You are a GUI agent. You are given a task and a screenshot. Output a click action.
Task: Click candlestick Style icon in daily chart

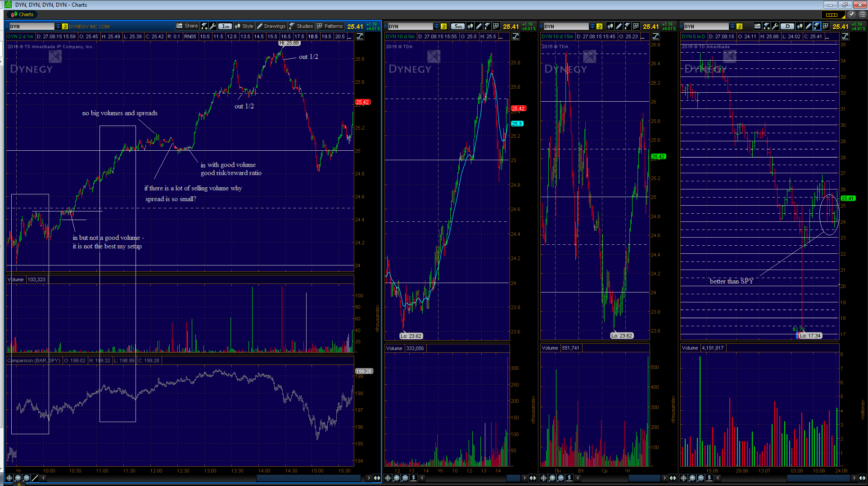(x=800, y=27)
